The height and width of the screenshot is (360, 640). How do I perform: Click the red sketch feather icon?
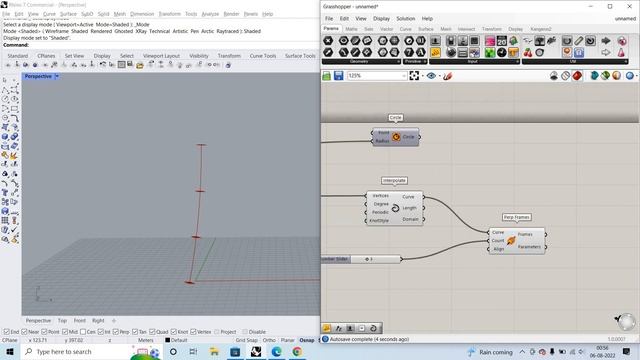pyautogui.click(x=447, y=76)
